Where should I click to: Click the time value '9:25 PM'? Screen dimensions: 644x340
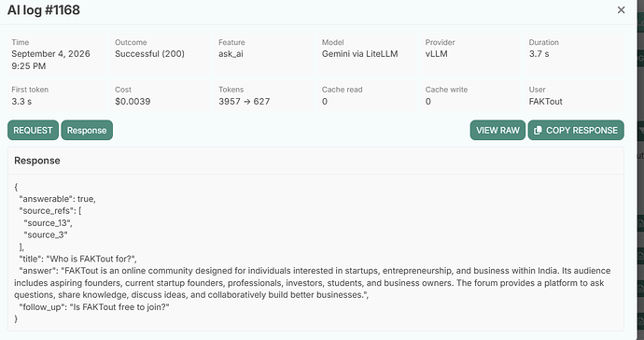[28, 66]
